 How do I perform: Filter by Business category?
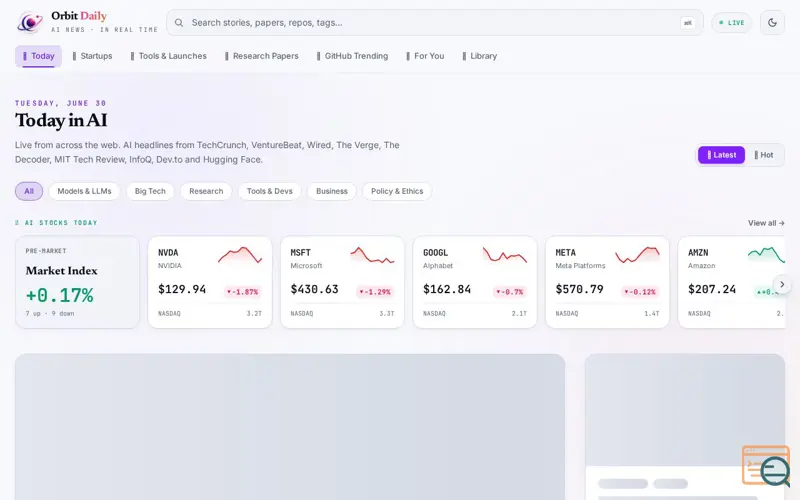[x=332, y=191]
